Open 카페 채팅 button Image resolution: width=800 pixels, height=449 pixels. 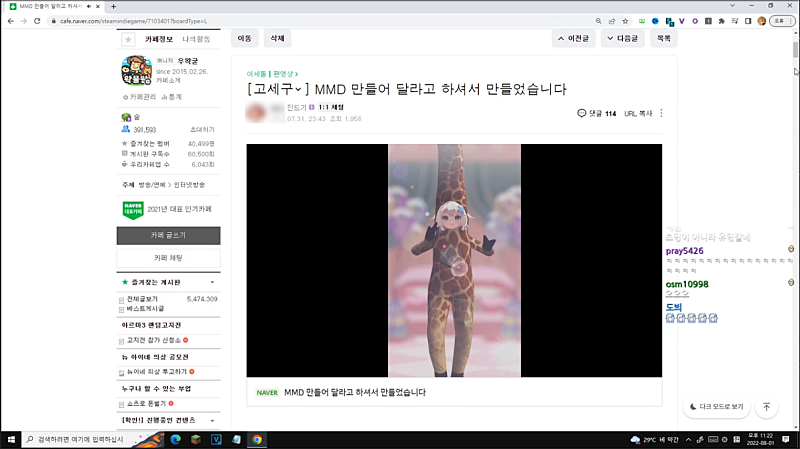click(168, 258)
